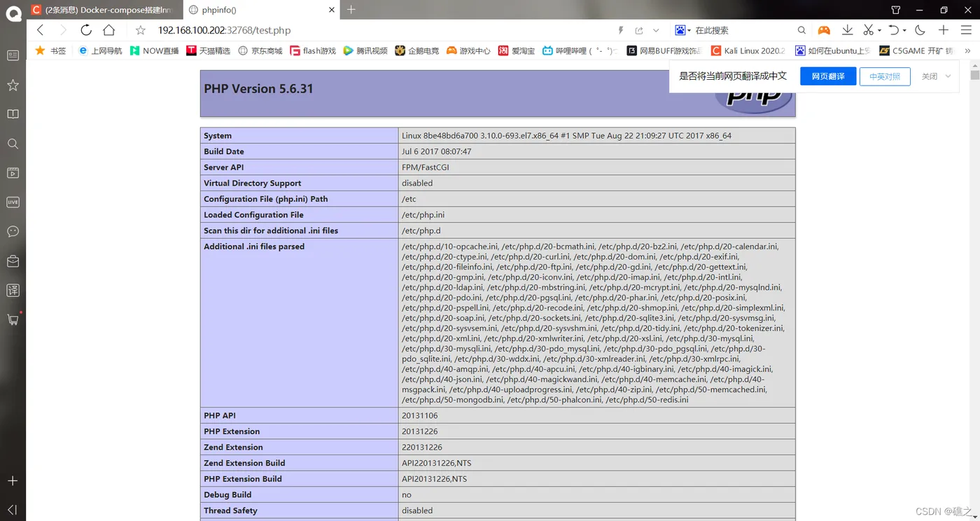The height and width of the screenshot is (521, 980).
Task: Open the favorites star in the sidebar
Action: pyautogui.click(x=13, y=85)
